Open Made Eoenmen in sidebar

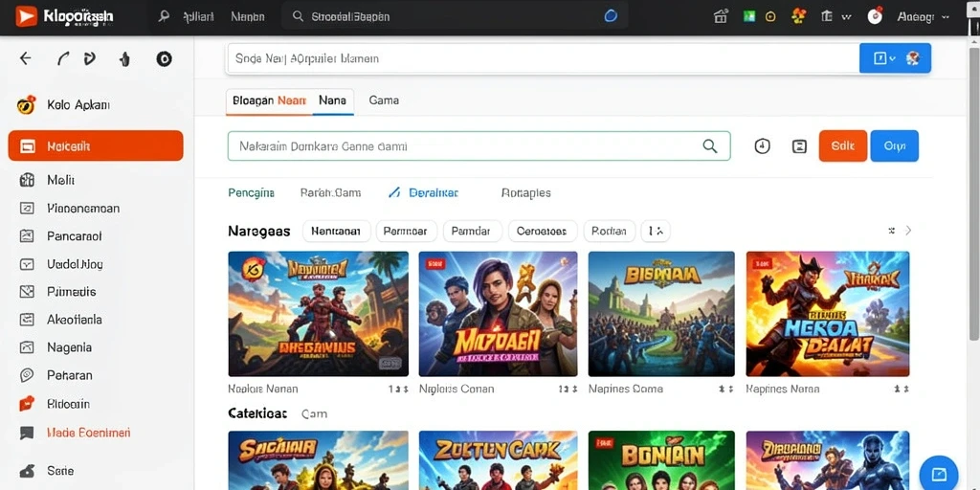point(75,433)
